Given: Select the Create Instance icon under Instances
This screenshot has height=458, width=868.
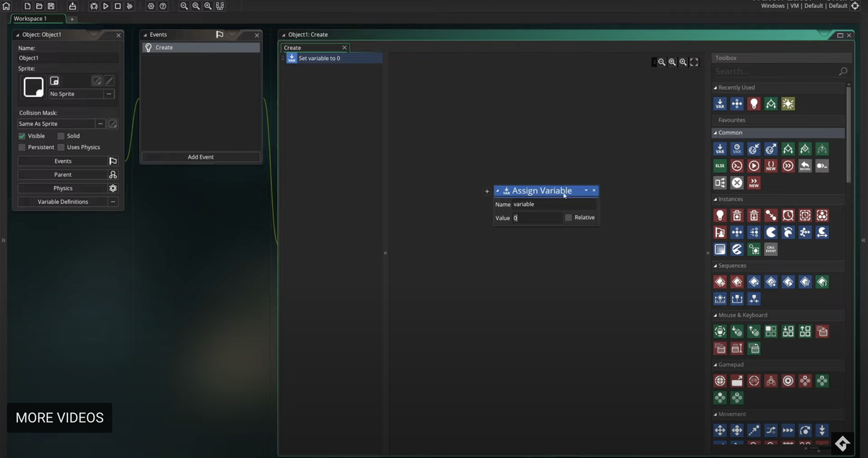Looking at the screenshot, I should click(x=720, y=215).
